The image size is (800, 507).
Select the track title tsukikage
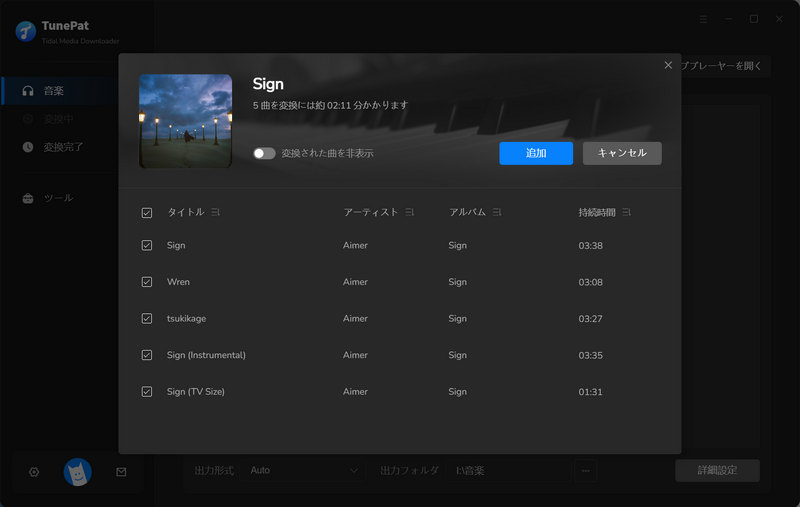tap(187, 319)
